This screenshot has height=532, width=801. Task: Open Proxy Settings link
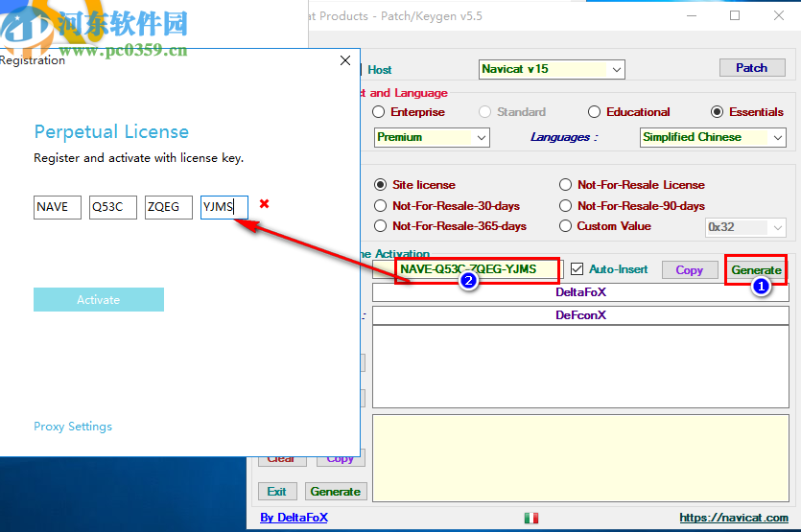[73, 427]
